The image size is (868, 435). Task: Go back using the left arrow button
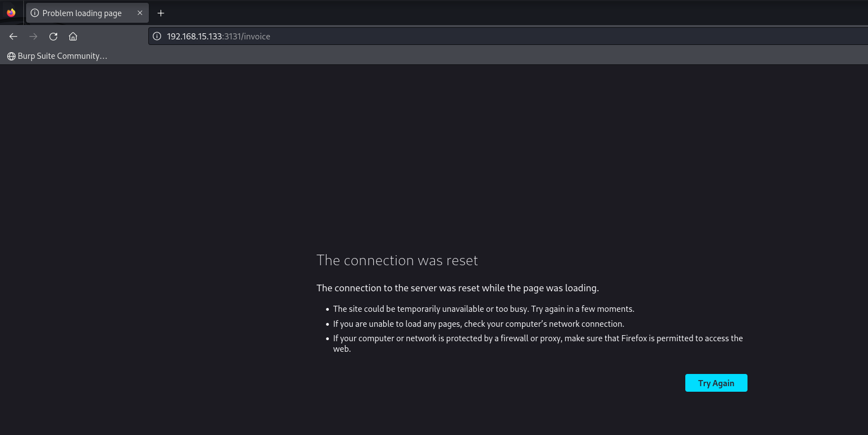[13, 37]
